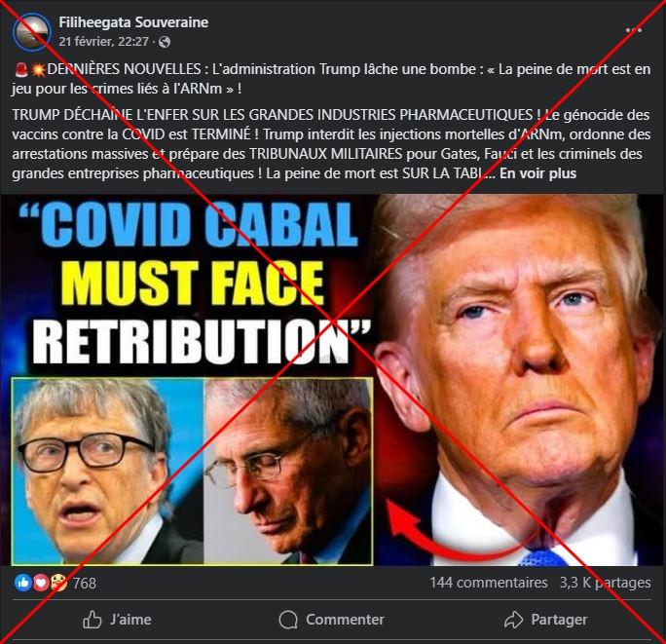
Task: Click the curved arrow Partager icon
Action: (x=513, y=620)
